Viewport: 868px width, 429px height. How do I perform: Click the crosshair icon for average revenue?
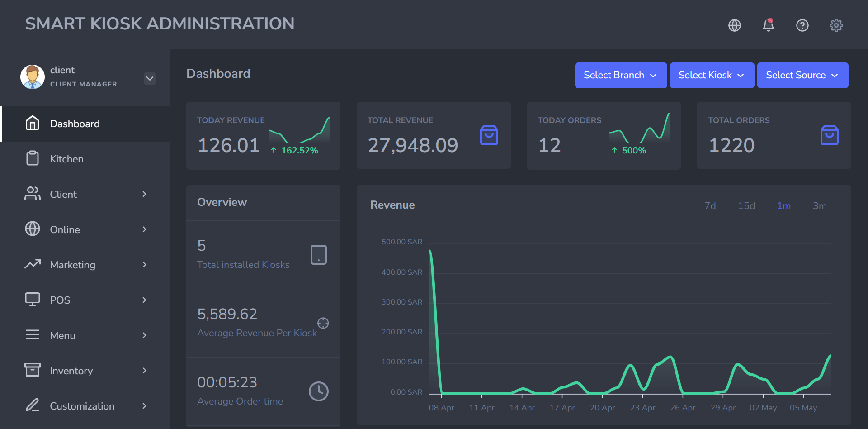[323, 323]
